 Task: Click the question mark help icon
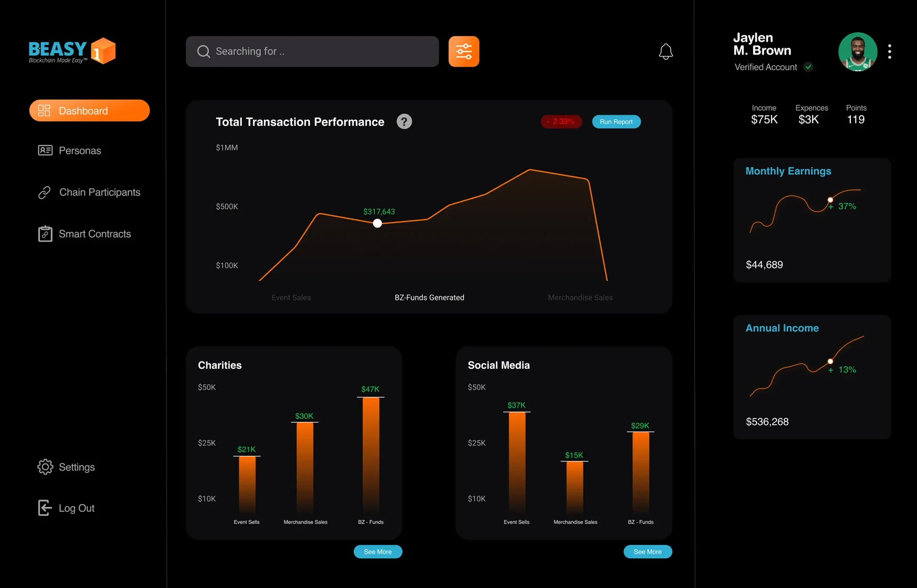point(404,122)
